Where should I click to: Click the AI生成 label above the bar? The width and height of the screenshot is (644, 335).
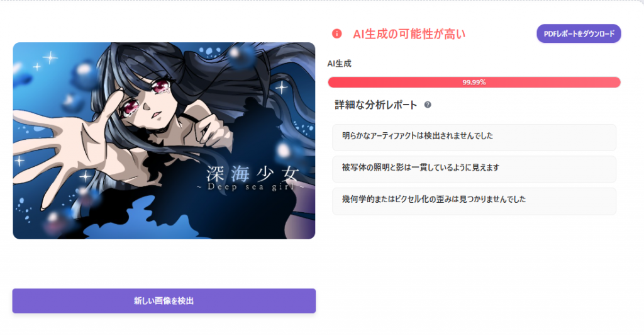coord(339,64)
